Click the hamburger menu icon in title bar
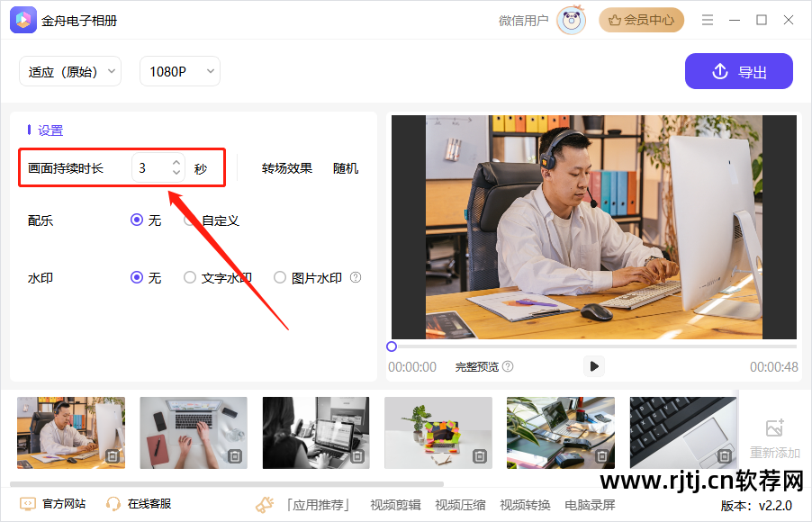Viewport: 812px width, 522px height. tap(709, 20)
